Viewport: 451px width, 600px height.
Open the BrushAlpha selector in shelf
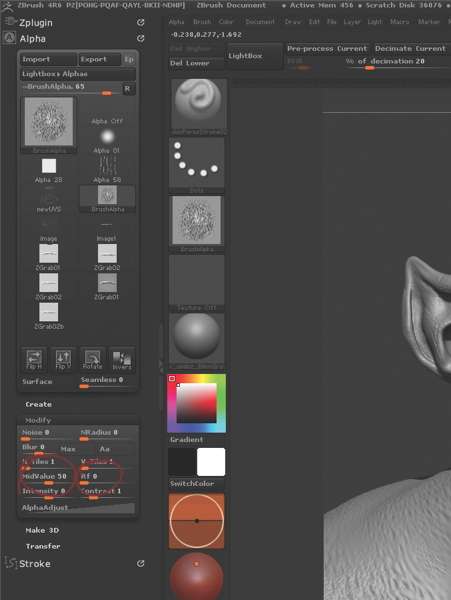(197, 224)
